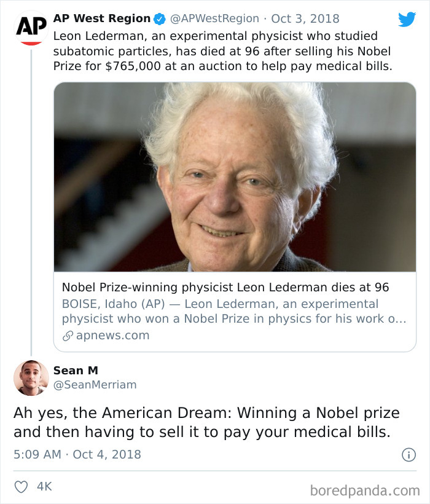
Task: Open the tweet info circle icon
Action: [408, 455]
